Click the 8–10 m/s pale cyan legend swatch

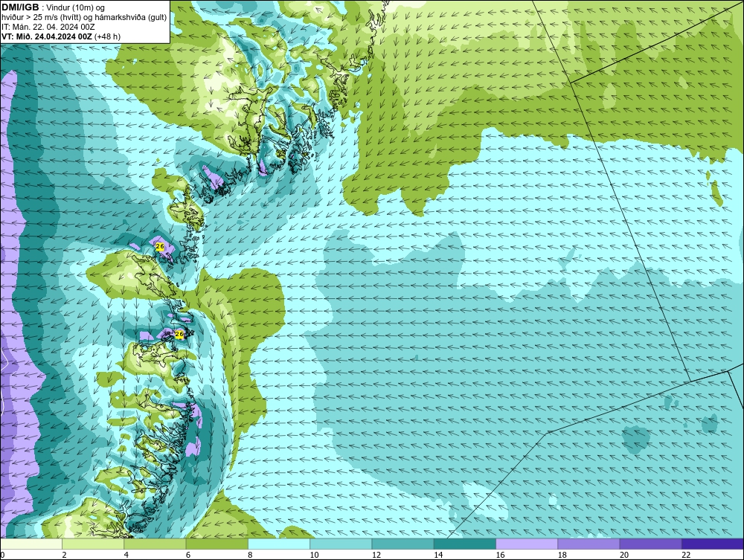279,544
